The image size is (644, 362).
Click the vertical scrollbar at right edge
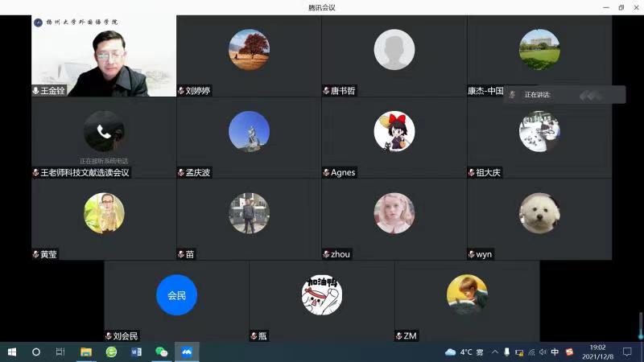pyautogui.click(x=641, y=326)
